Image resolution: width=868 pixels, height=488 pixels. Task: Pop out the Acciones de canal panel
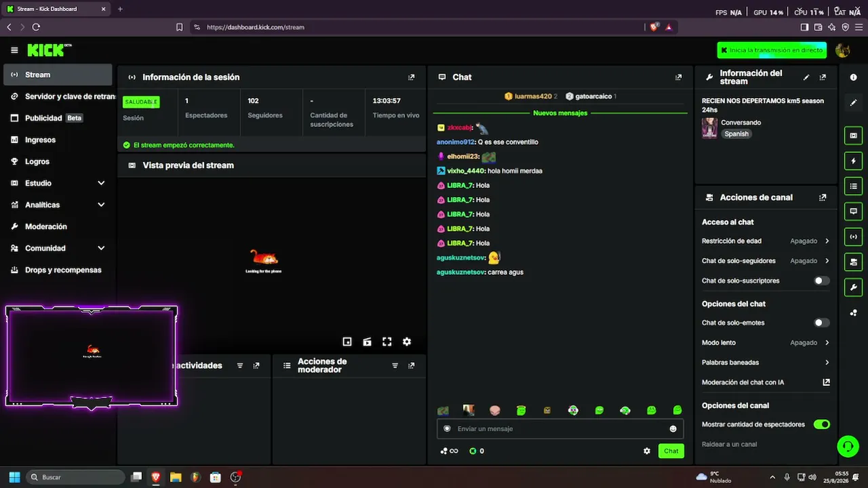823,198
